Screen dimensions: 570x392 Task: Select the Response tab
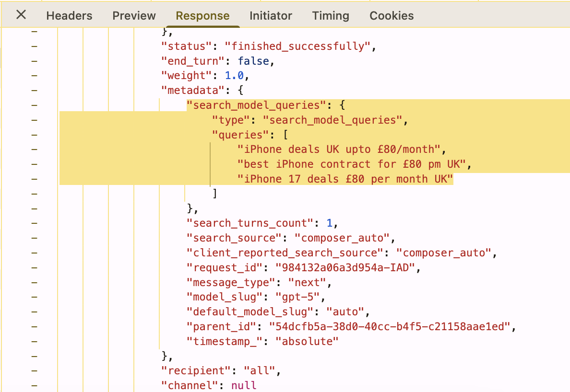pyautogui.click(x=202, y=16)
